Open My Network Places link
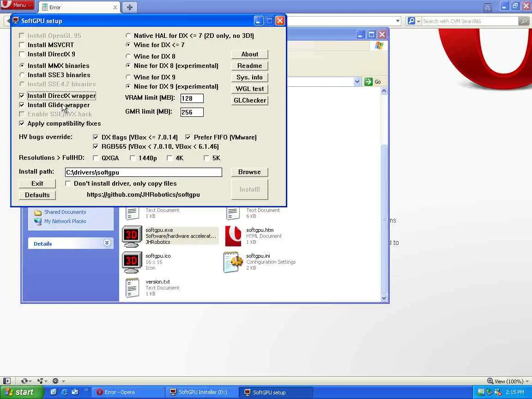 (65, 221)
